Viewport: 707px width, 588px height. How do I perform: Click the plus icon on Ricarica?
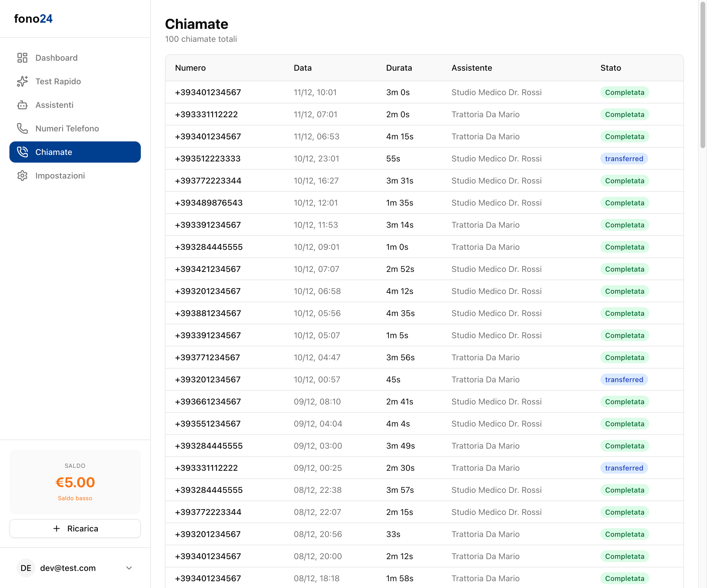[x=57, y=528]
